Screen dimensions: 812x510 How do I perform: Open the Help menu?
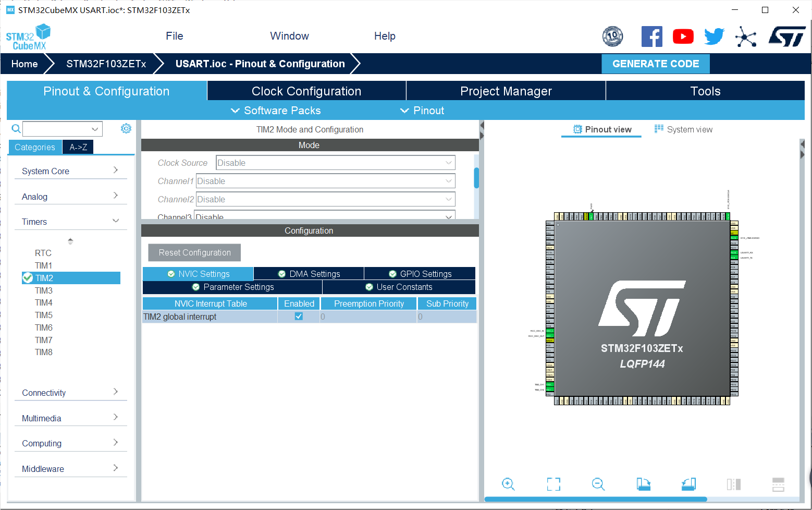[385, 36]
